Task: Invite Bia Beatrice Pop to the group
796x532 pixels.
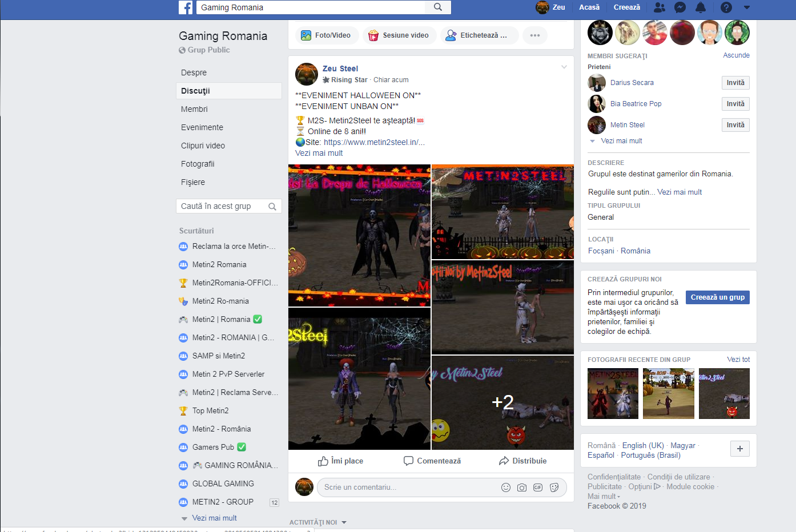Action: point(735,104)
